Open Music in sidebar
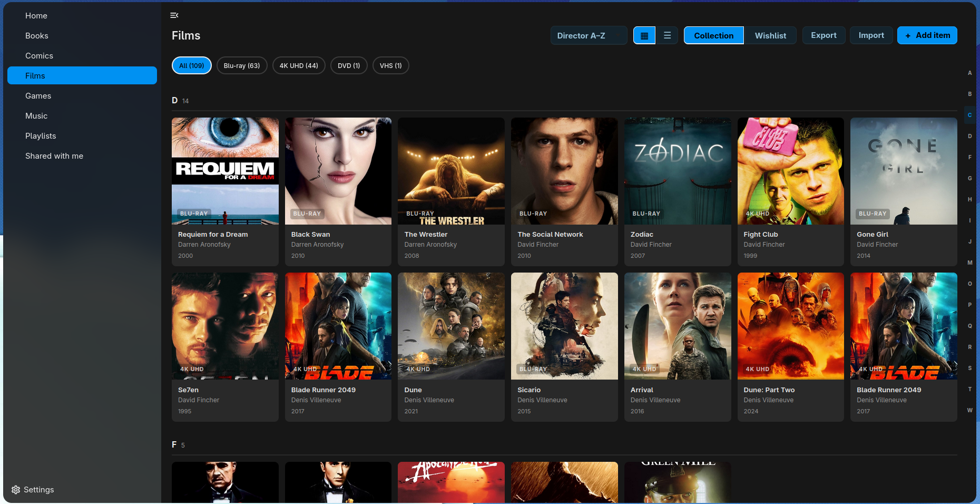980x504 pixels. point(82,116)
